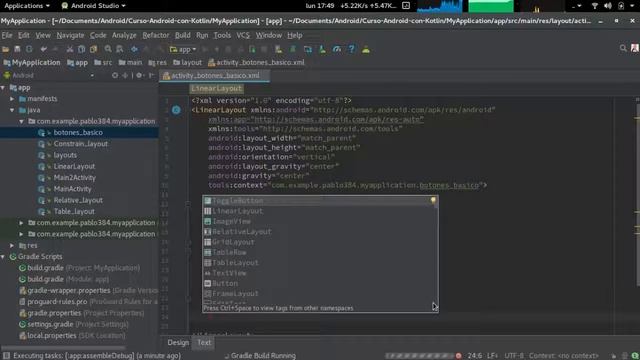
Task: Click the blue gutter icon beside LinearLayout
Action: (x=176, y=110)
